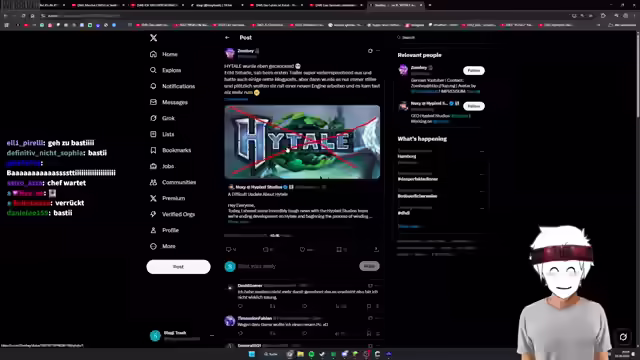Open the Home page
Viewport: 640px width, 360px height.
pyautogui.click(x=164, y=54)
